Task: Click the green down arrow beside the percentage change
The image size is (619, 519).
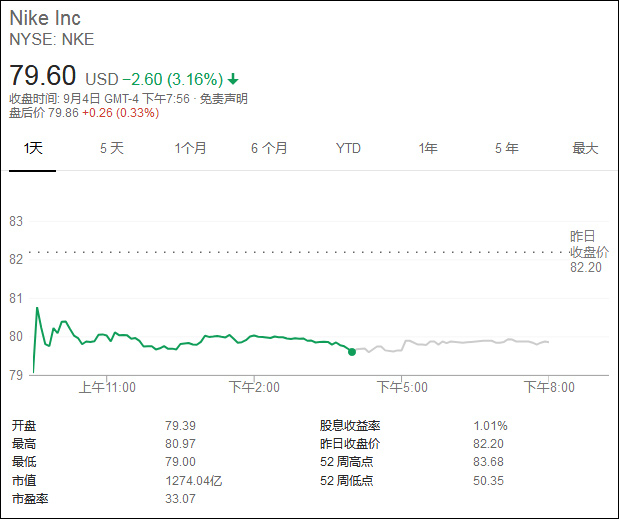Action: (233, 79)
